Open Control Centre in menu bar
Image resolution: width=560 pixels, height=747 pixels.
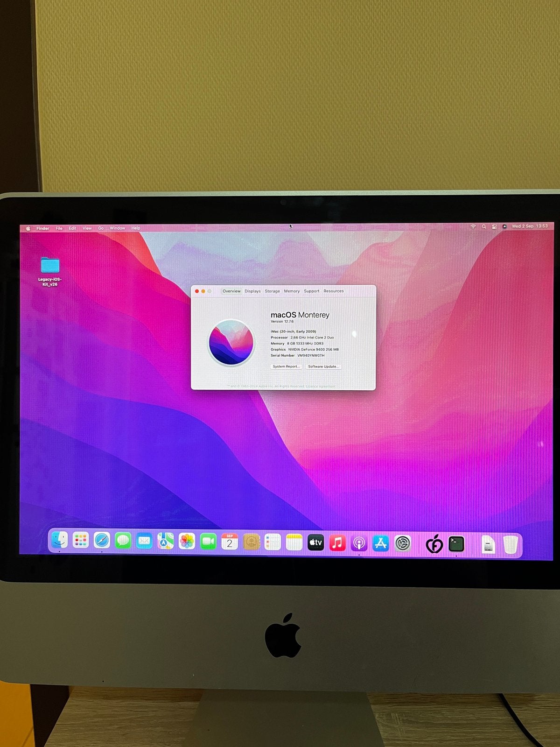[494, 226]
